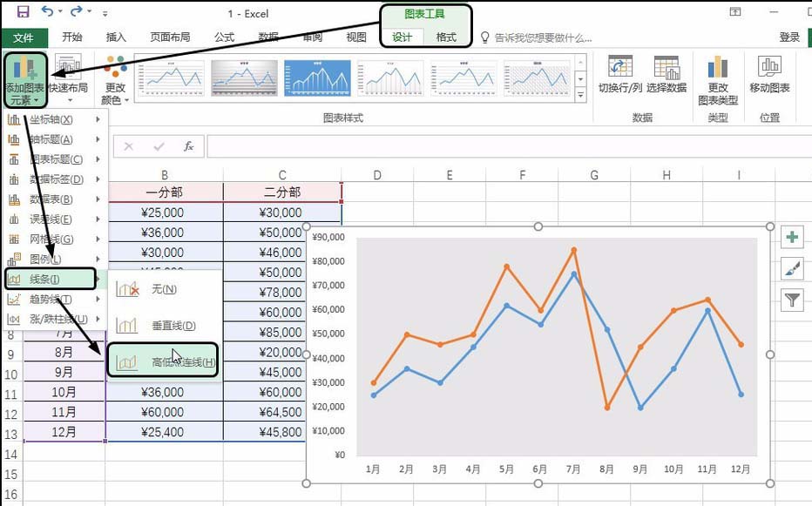Click the Chart Filters funnel button
This screenshot has width=812, height=506.
(792, 300)
